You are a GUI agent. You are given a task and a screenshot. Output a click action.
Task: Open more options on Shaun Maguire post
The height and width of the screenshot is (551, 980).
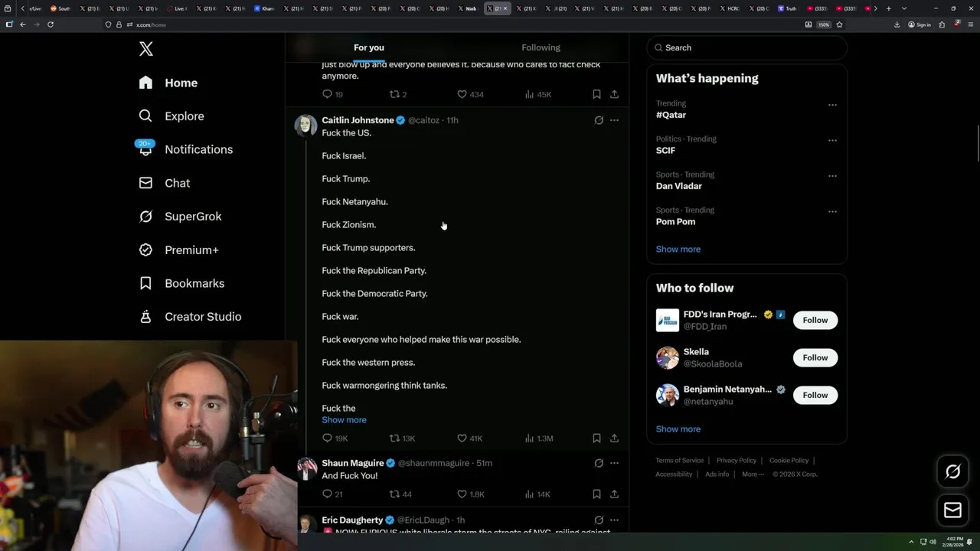pyautogui.click(x=614, y=463)
